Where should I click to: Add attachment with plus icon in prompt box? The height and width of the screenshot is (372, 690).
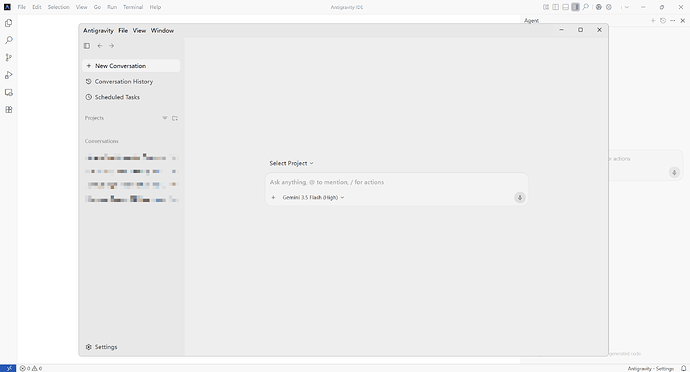point(273,198)
